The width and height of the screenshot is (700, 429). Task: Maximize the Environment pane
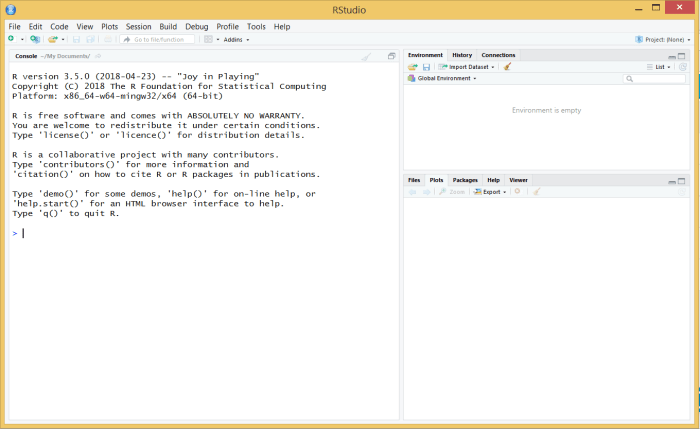(x=681, y=56)
